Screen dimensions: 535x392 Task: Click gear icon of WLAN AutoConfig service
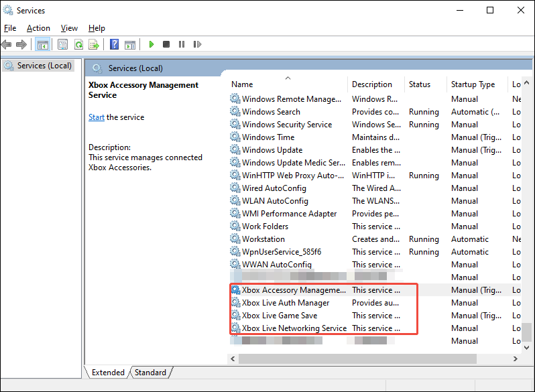[x=235, y=200]
